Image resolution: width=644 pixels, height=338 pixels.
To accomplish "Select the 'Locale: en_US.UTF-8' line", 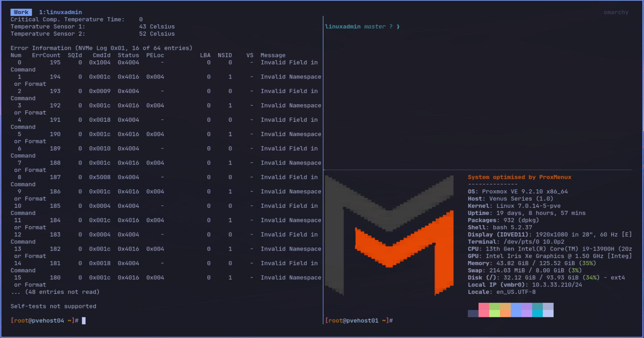I will click(x=502, y=292).
